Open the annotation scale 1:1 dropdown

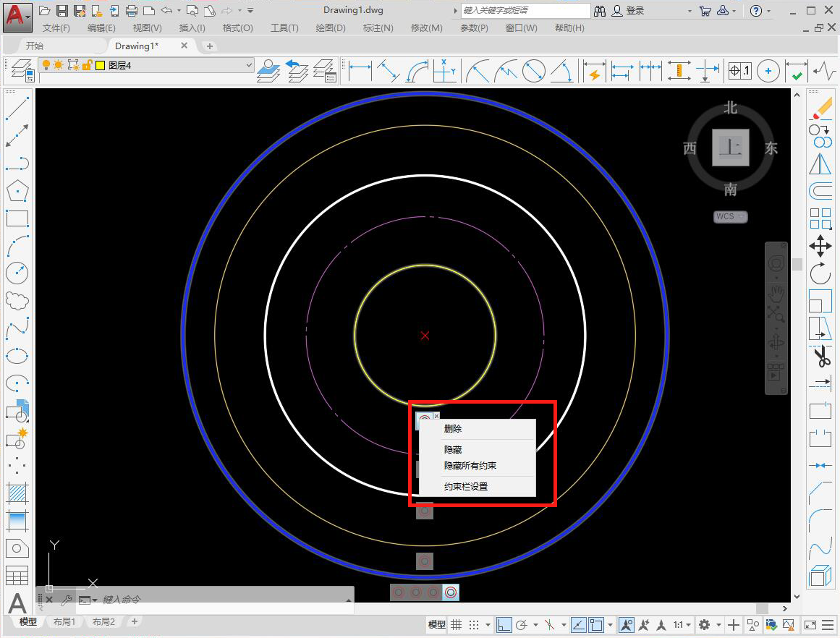click(x=682, y=624)
